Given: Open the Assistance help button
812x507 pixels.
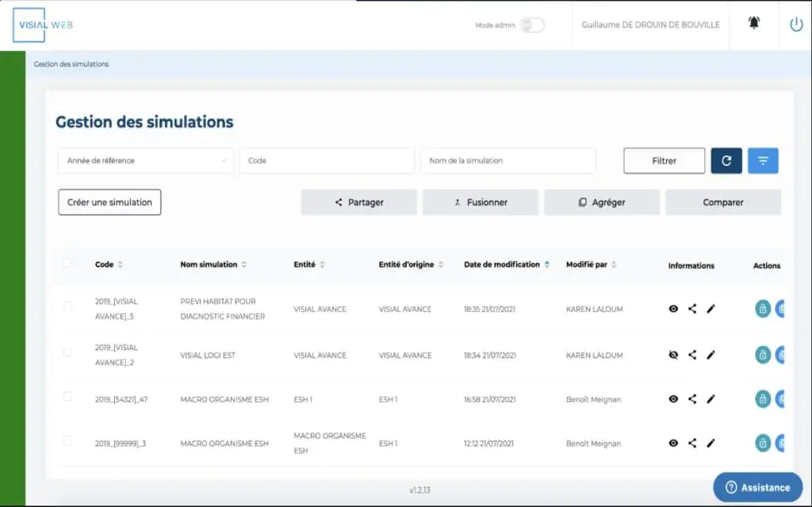Looking at the screenshot, I should coord(757,487).
